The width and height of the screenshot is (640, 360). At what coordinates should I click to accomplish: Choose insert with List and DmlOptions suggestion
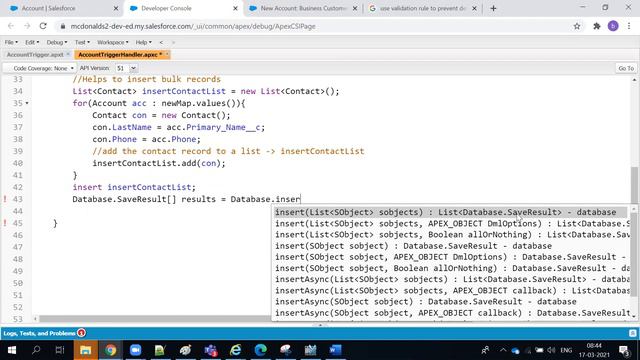pyautogui.click(x=452, y=224)
